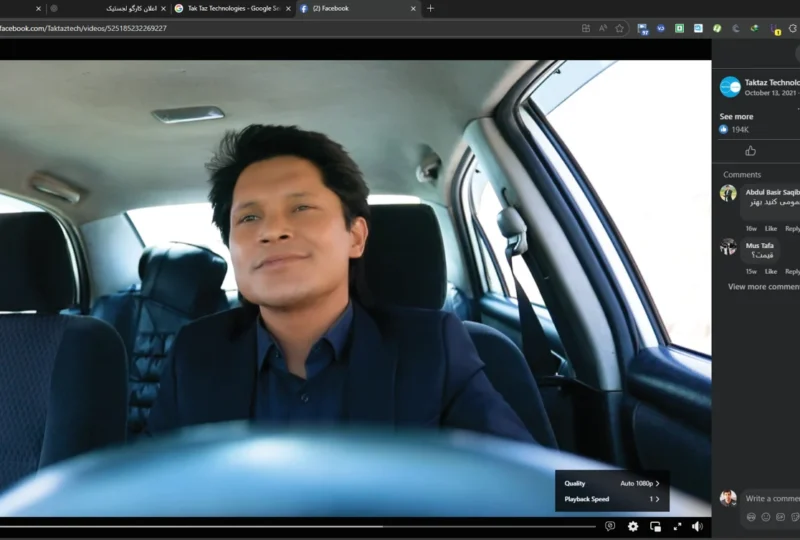
Task: Open the globe download-manager extension icon
Action: tap(754, 28)
